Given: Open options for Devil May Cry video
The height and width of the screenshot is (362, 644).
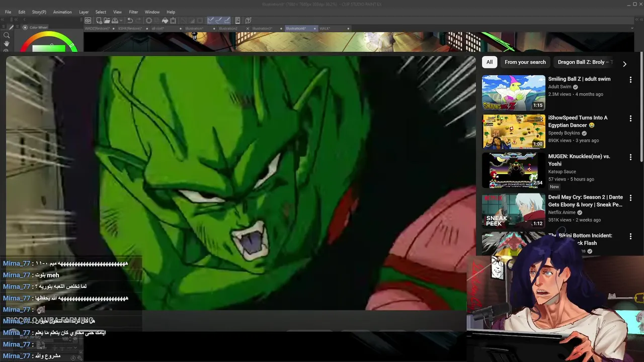Looking at the screenshot, I should click(x=630, y=198).
